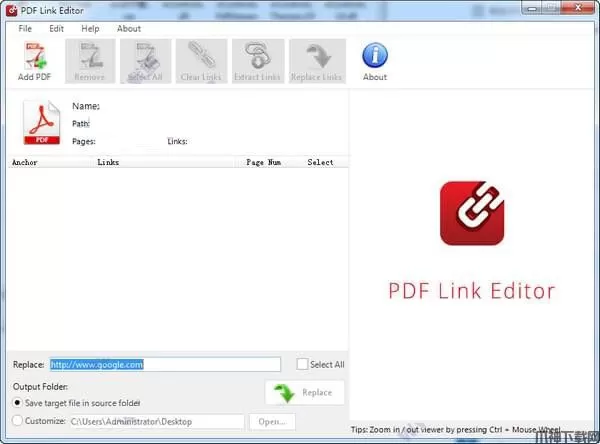
Task: Click the PDF document icon beside Name
Action: click(x=42, y=122)
